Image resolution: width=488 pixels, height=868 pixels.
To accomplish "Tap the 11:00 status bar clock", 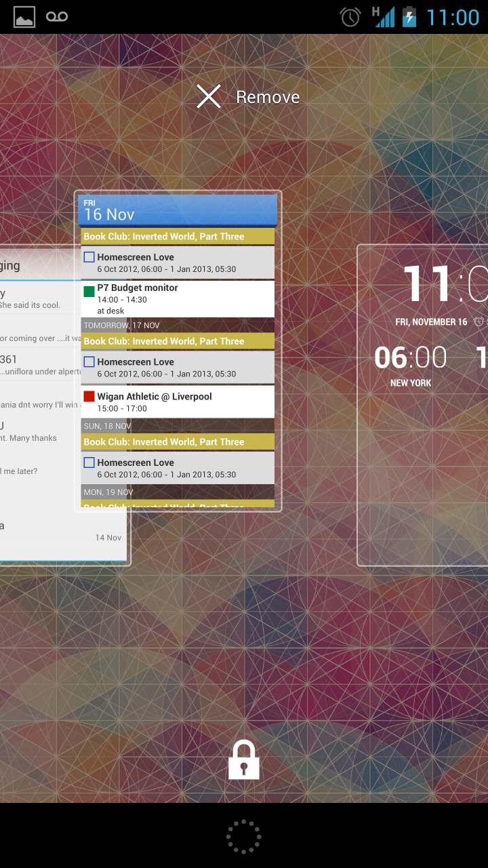I will [x=453, y=17].
